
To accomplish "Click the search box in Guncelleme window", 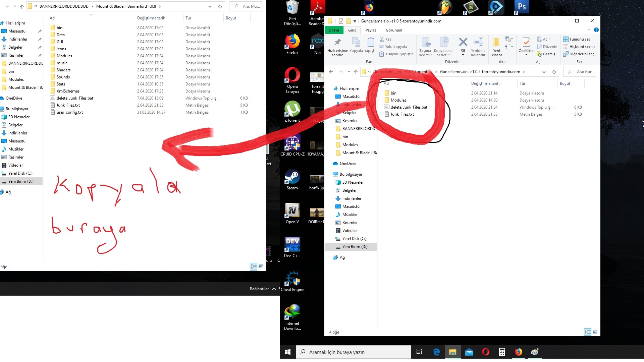I will (x=580, y=72).
